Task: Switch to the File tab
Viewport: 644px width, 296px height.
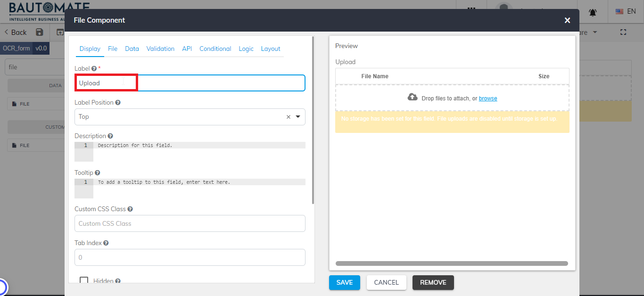Action: tap(113, 49)
